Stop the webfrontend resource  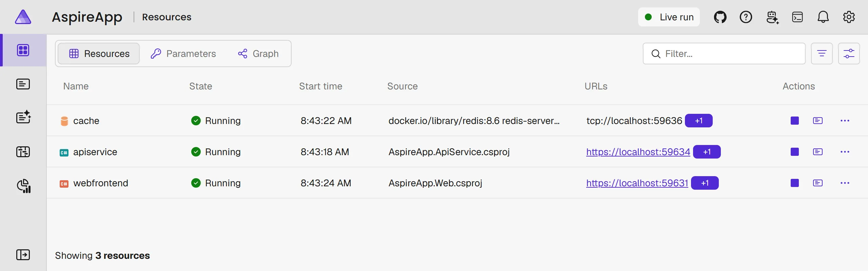pos(795,183)
